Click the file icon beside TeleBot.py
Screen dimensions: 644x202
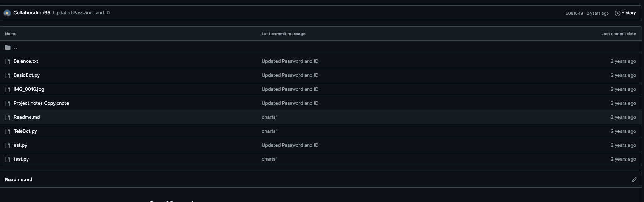(8, 131)
